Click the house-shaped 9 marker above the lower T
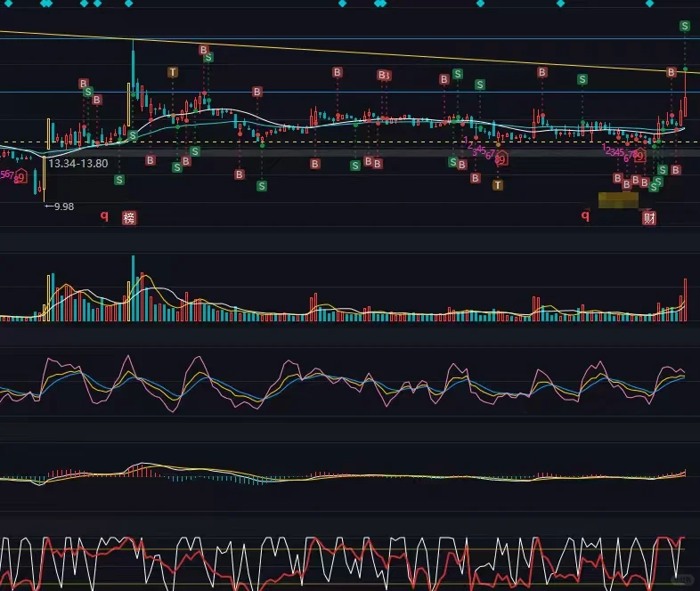The height and width of the screenshot is (591, 700). 501,158
